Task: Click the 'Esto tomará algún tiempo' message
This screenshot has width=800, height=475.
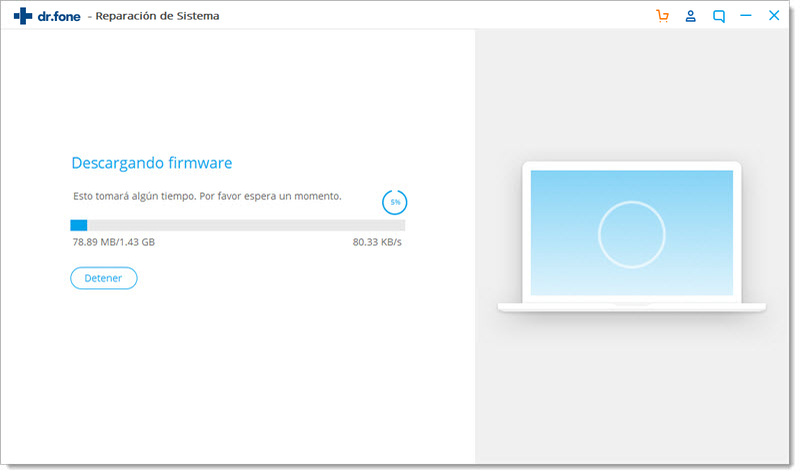Action: click(x=207, y=196)
